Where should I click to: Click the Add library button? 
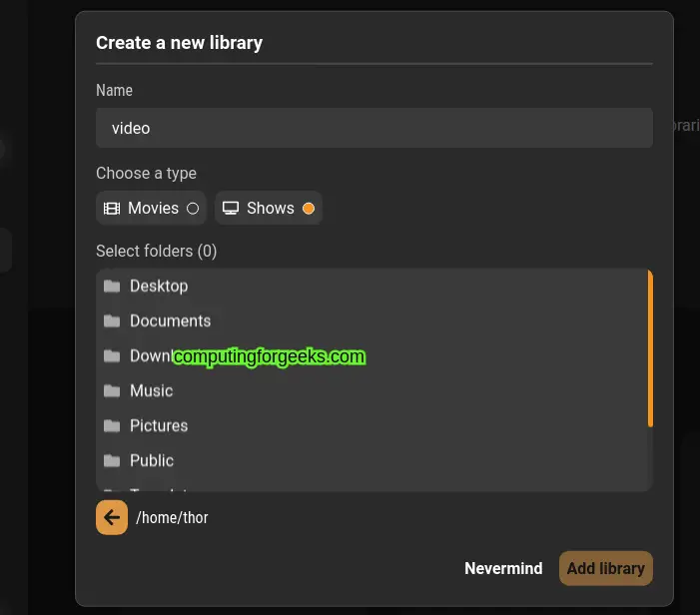tap(606, 568)
